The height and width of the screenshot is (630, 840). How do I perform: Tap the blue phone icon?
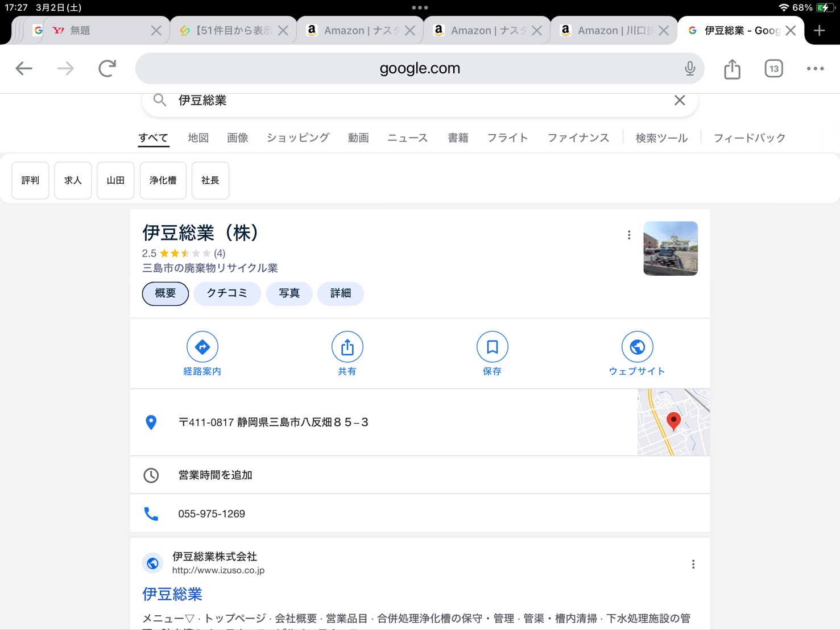tap(151, 514)
